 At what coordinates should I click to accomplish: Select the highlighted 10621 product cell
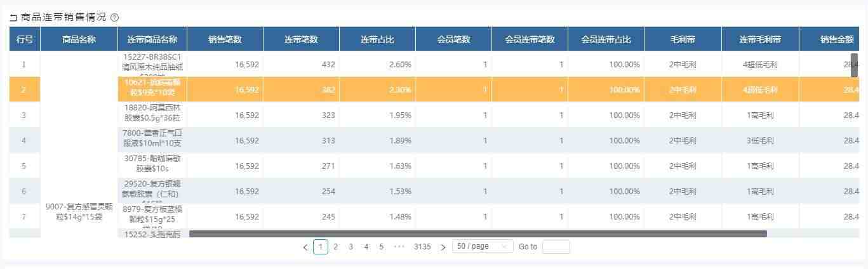(x=152, y=90)
